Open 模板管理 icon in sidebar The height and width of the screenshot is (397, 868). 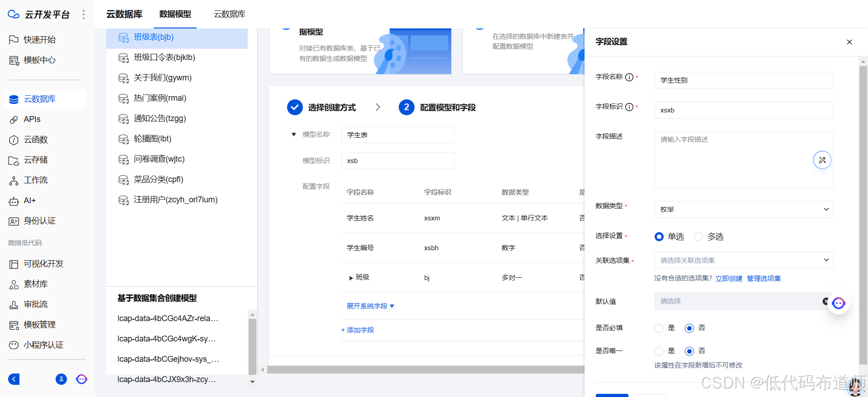click(x=14, y=325)
